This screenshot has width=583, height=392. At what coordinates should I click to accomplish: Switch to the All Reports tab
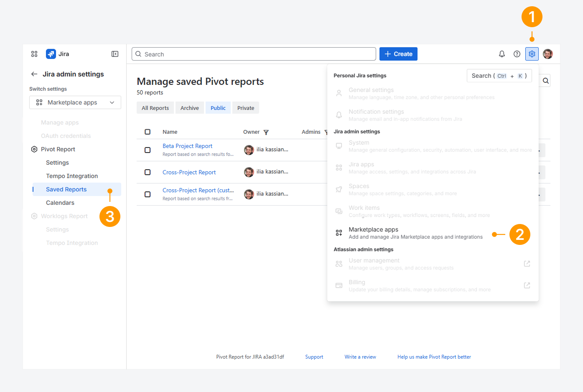[x=155, y=108]
